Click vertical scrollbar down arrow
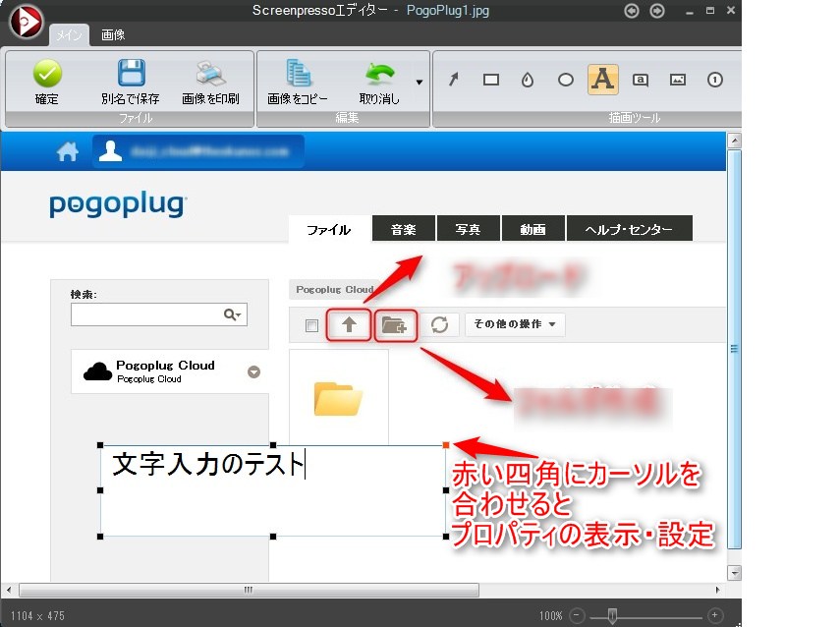This screenshot has height=627, width=840. [735, 572]
